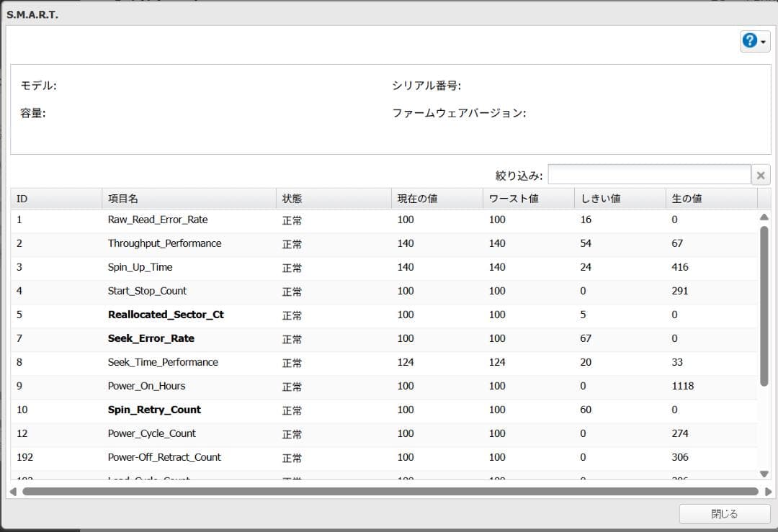Open the dropdown arrow beside the help icon

pos(763,41)
